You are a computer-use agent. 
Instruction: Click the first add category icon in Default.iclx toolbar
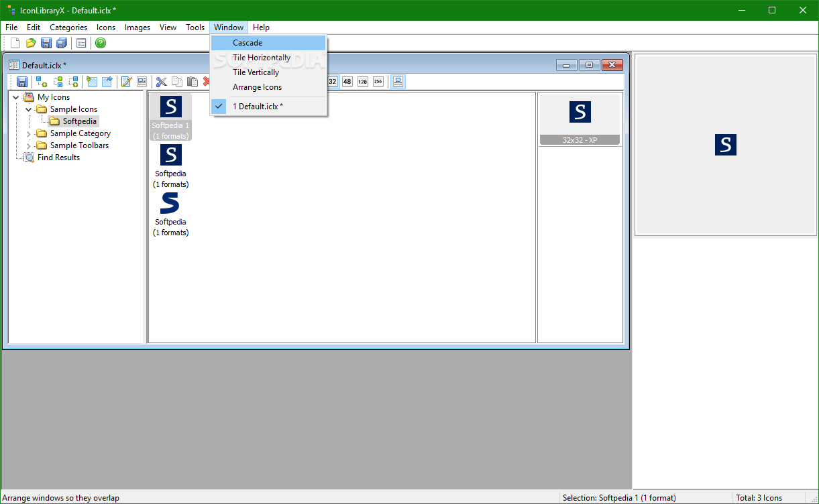(42, 82)
